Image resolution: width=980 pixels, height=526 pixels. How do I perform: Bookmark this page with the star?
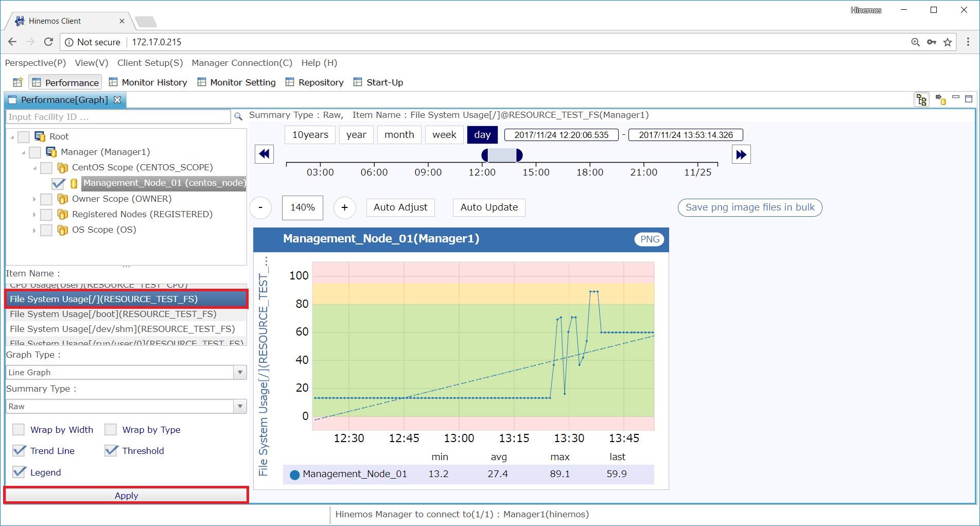tap(948, 42)
